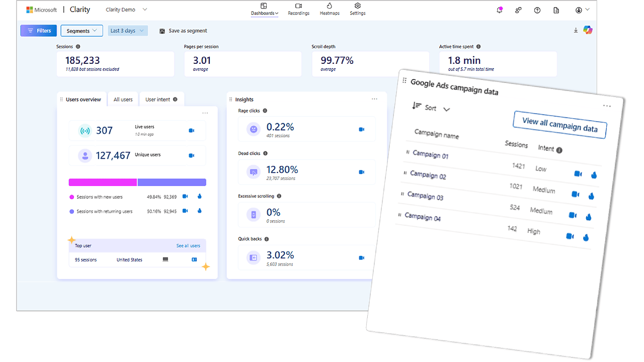Viewport: 644px width, 362px height.
Task: Open the See all users link
Action: click(188, 246)
